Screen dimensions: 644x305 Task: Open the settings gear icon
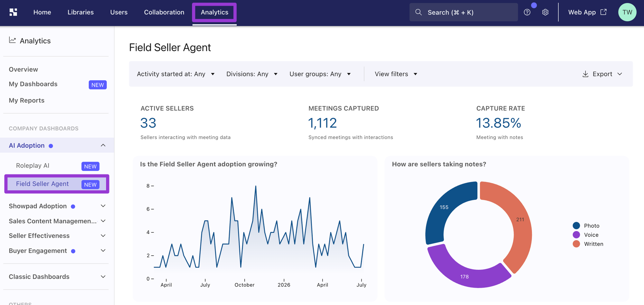tap(545, 12)
